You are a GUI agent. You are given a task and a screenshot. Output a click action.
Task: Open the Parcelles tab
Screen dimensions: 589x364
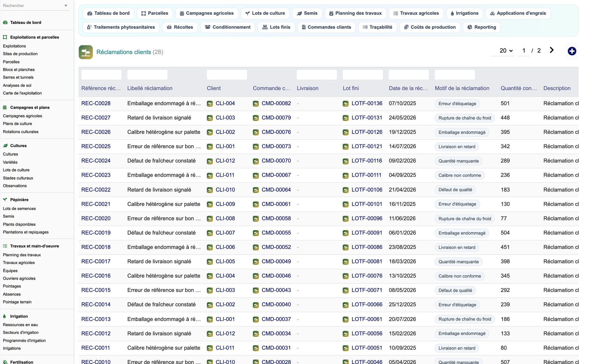tap(155, 13)
